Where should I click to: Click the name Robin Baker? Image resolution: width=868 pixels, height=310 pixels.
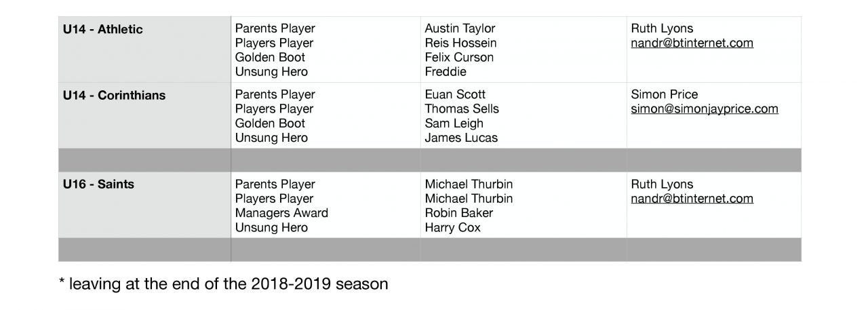[x=458, y=213]
